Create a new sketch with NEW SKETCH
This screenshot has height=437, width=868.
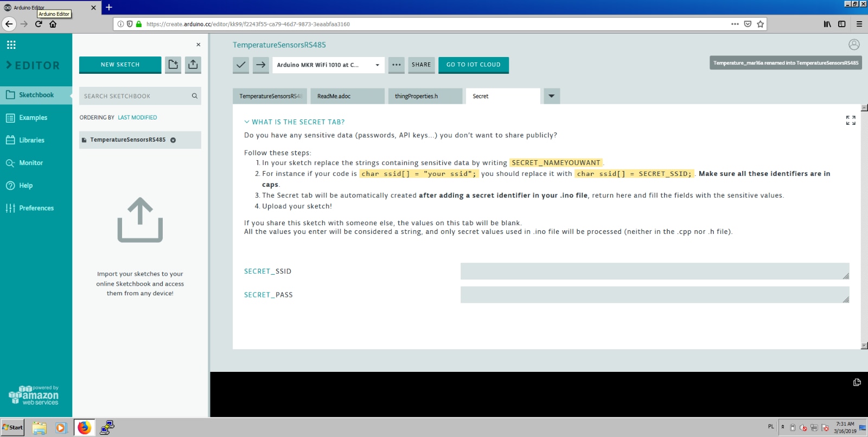(x=120, y=65)
